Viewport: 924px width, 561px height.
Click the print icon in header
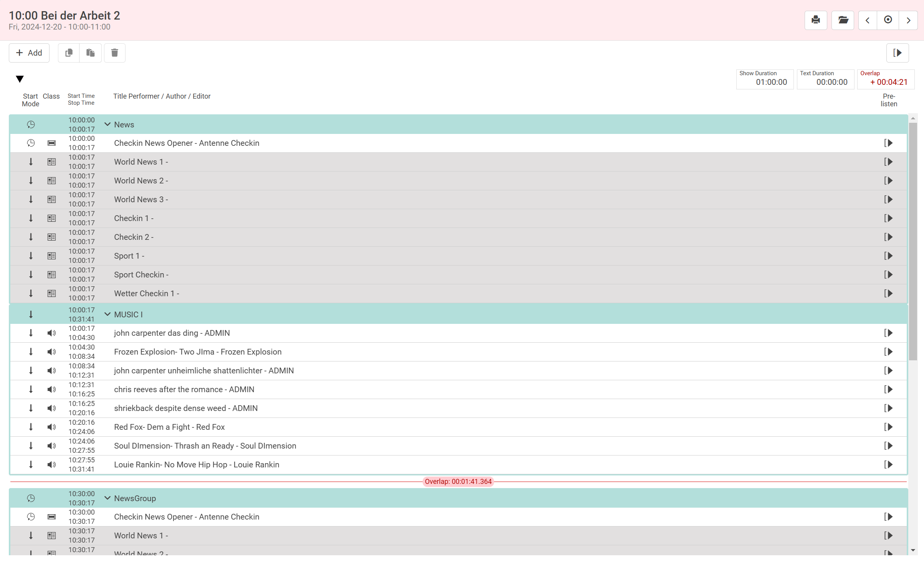[815, 20]
